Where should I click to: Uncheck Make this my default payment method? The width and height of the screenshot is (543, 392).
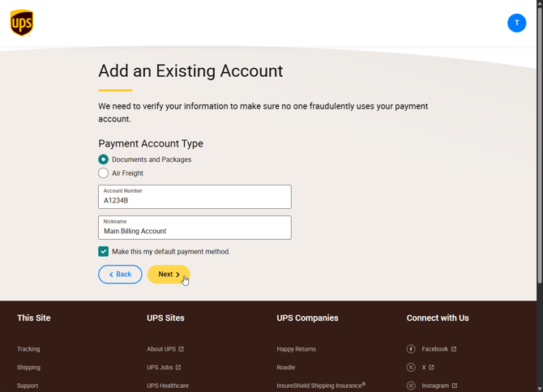coord(103,252)
